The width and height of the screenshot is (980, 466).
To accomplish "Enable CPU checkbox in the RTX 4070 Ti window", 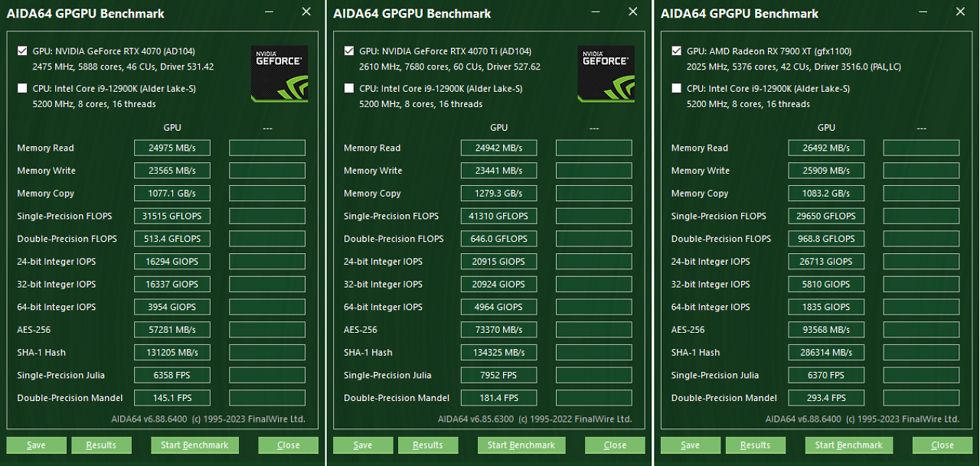I will tap(349, 89).
